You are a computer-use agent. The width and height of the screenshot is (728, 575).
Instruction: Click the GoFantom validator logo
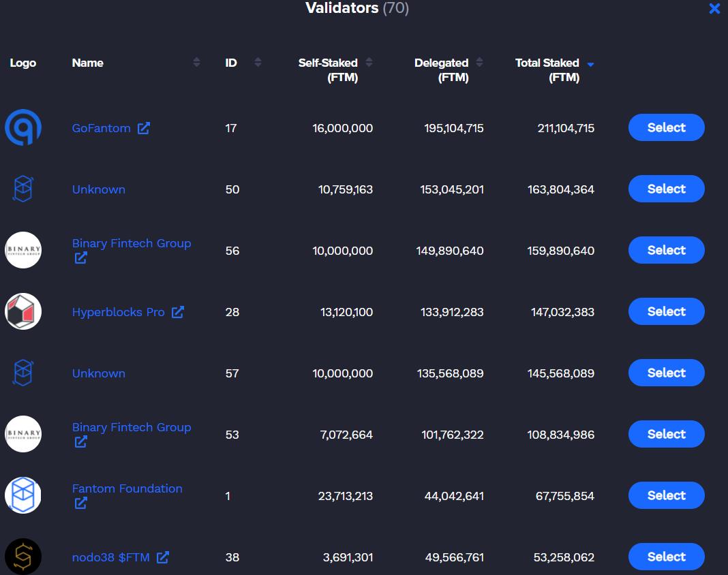(x=23, y=127)
